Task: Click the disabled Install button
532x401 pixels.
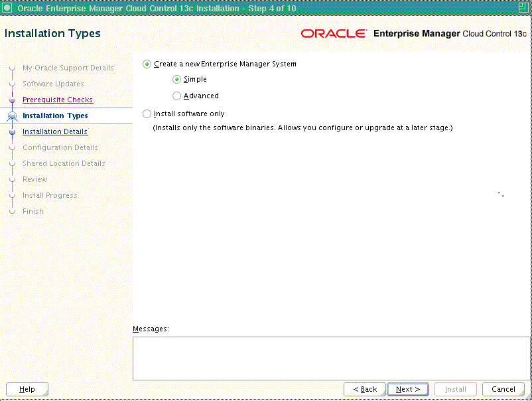Action: (456, 389)
